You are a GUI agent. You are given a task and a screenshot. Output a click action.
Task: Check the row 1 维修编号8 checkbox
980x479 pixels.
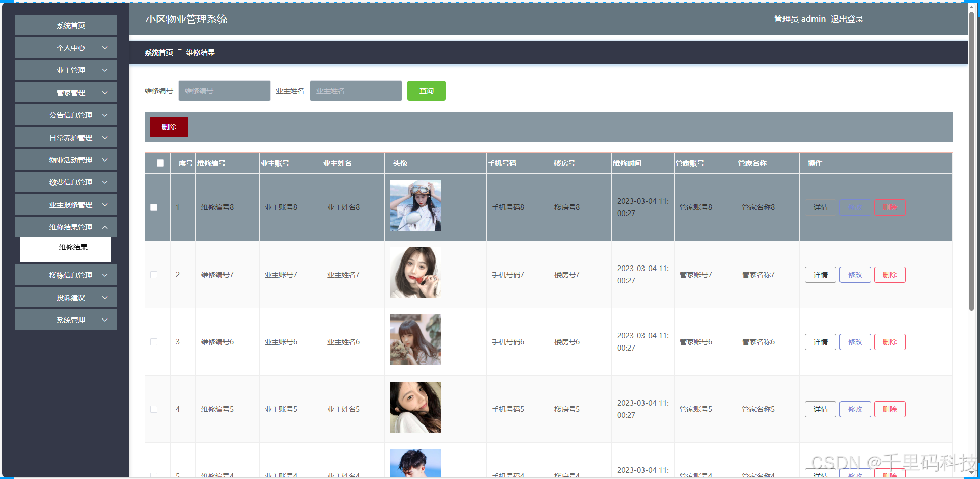click(x=154, y=207)
